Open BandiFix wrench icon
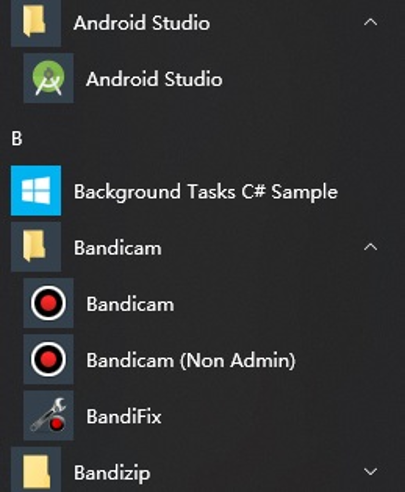405x492 pixels. (x=49, y=415)
